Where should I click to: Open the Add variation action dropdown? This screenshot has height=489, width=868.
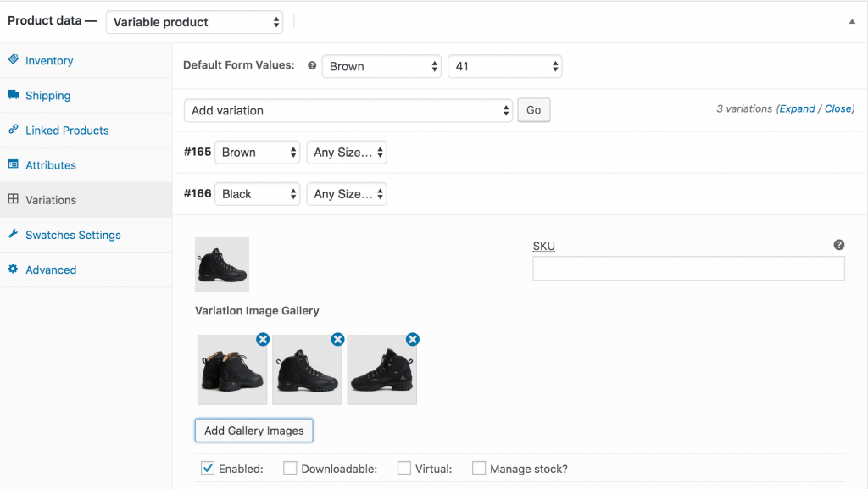point(349,110)
